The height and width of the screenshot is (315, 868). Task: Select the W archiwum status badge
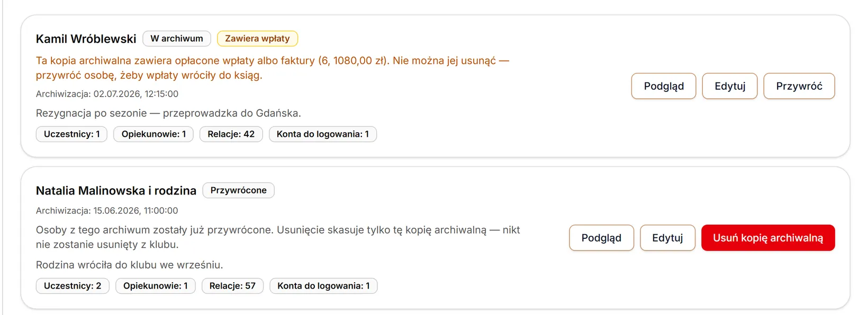pyautogui.click(x=177, y=39)
